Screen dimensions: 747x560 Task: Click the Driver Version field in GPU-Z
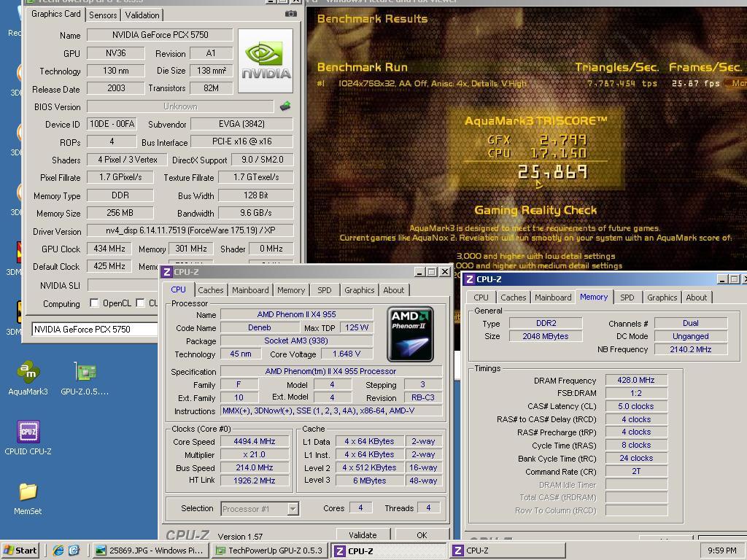[190, 230]
